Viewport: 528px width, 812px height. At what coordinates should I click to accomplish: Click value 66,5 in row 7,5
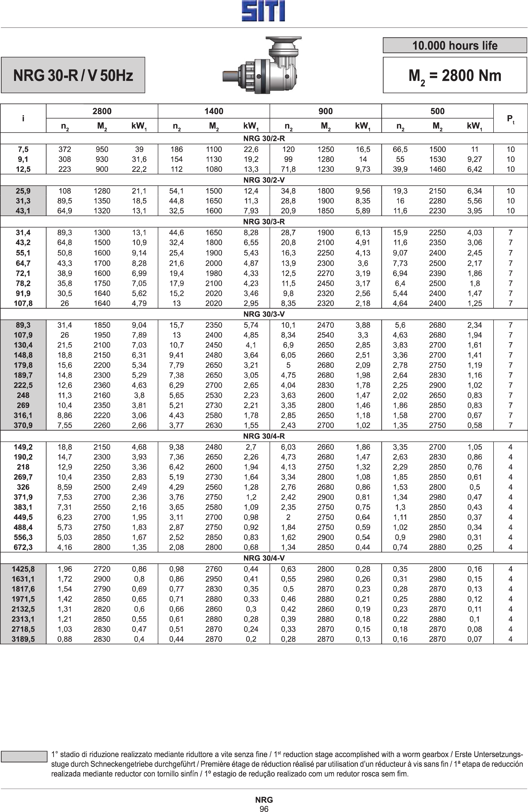[x=400, y=149]
